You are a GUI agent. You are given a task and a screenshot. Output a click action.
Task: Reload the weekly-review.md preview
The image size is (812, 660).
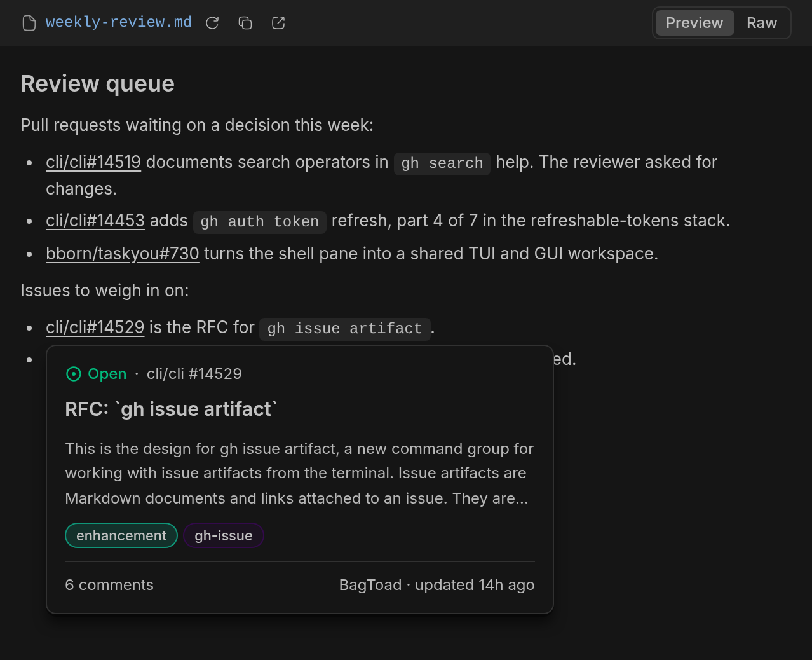[x=212, y=23]
